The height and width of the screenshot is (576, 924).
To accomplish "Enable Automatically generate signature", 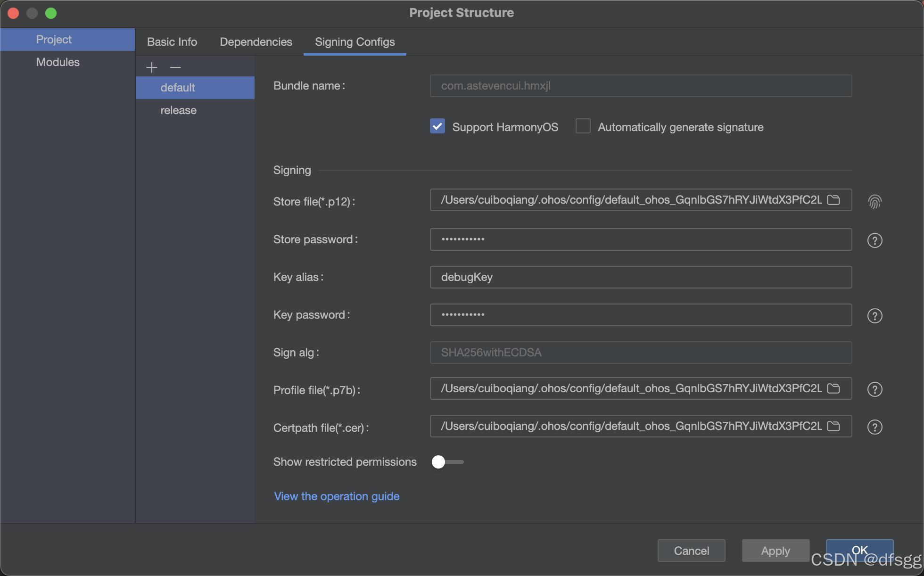I will point(583,126).
